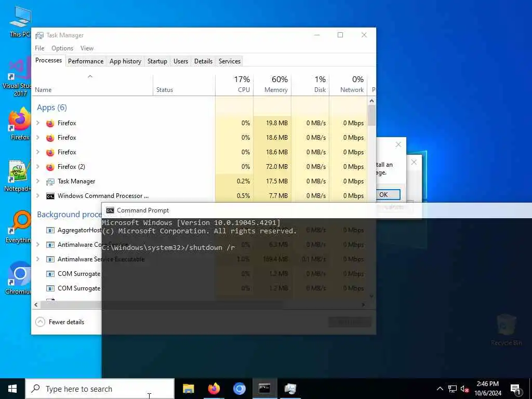Viewport: 532px width, 399px height.
Task: Sort by the Network column header
Action: pos(348,85)
